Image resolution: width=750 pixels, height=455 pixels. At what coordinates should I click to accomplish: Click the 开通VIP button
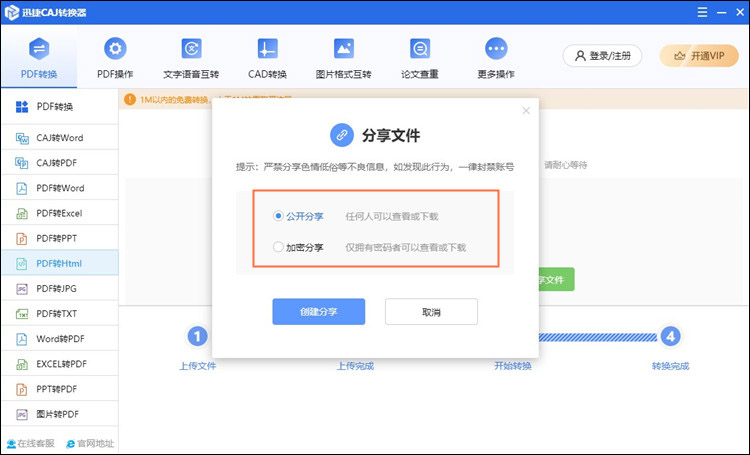pos(699,56)
